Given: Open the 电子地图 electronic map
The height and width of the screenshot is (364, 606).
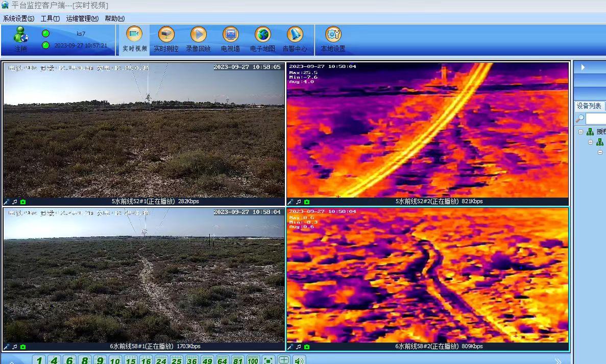Looking at the screenshot, I should 262,39.
